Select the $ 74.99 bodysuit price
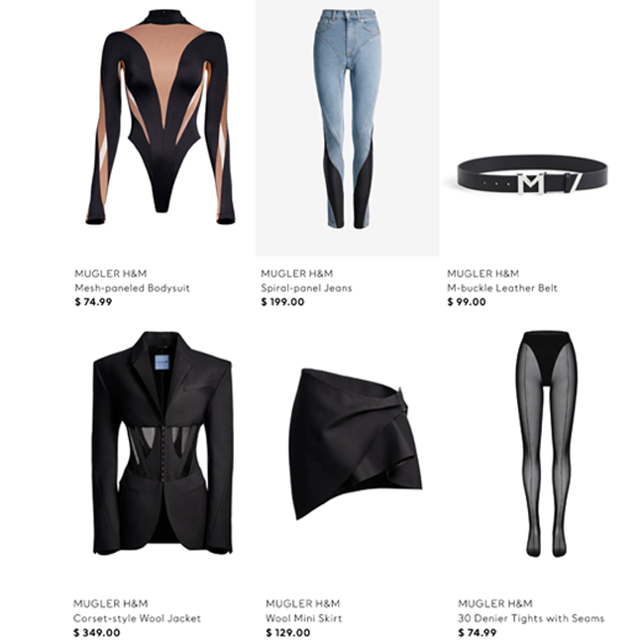This screenshot has width=644, height=644. tap(93, 302)
